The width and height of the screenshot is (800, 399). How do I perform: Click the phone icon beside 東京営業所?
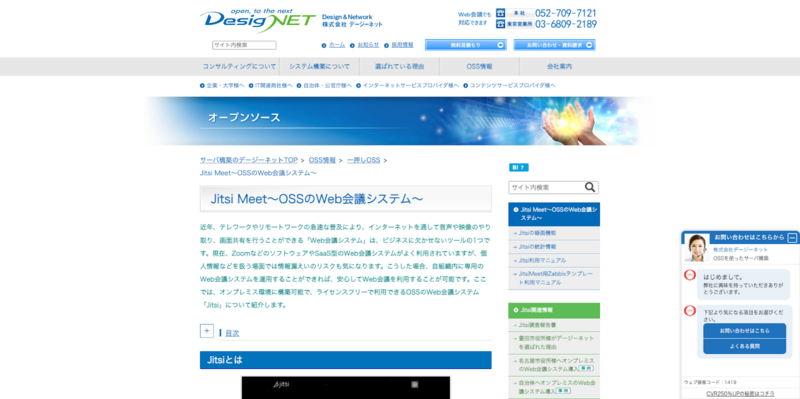pyautogui.click(x=500, y=24)
